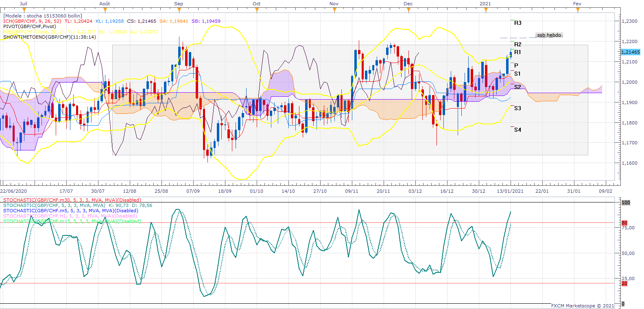
Task: Click the 31/01 date axis label
Action: (574, 191)
